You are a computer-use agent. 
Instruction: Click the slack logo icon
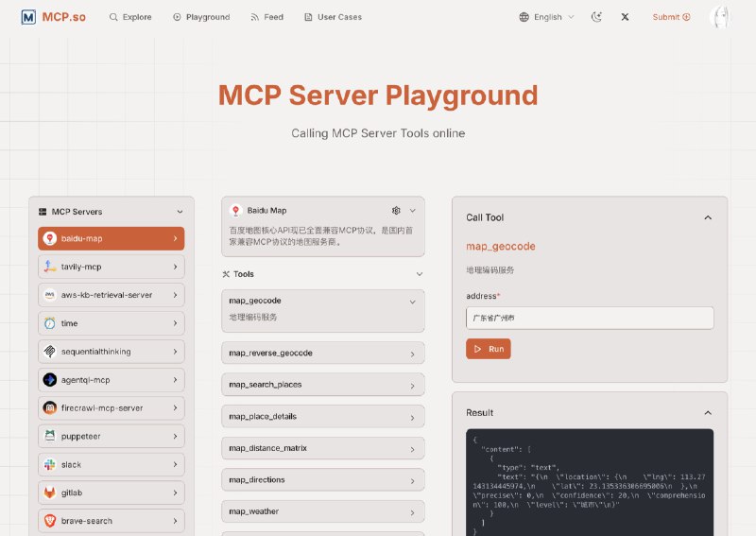coord(50,464)
